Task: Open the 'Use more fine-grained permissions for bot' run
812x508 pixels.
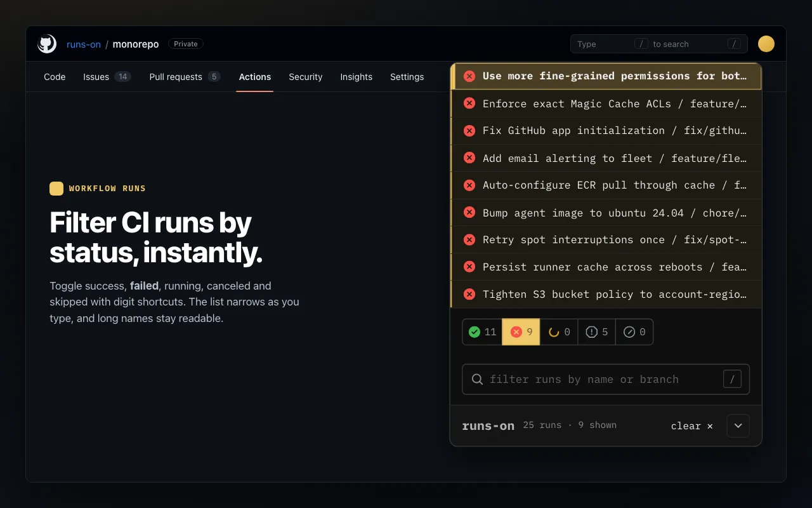Action: [x=606, y=76]
